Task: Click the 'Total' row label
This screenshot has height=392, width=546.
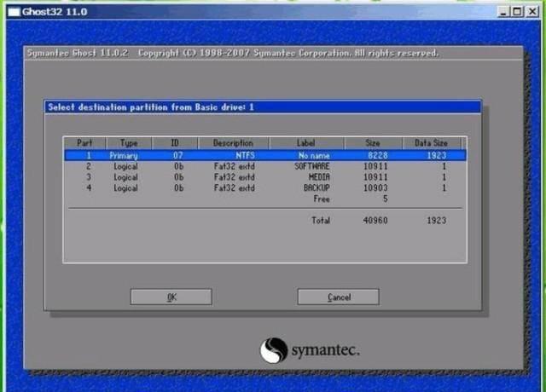Action: [x=321, y=220]
